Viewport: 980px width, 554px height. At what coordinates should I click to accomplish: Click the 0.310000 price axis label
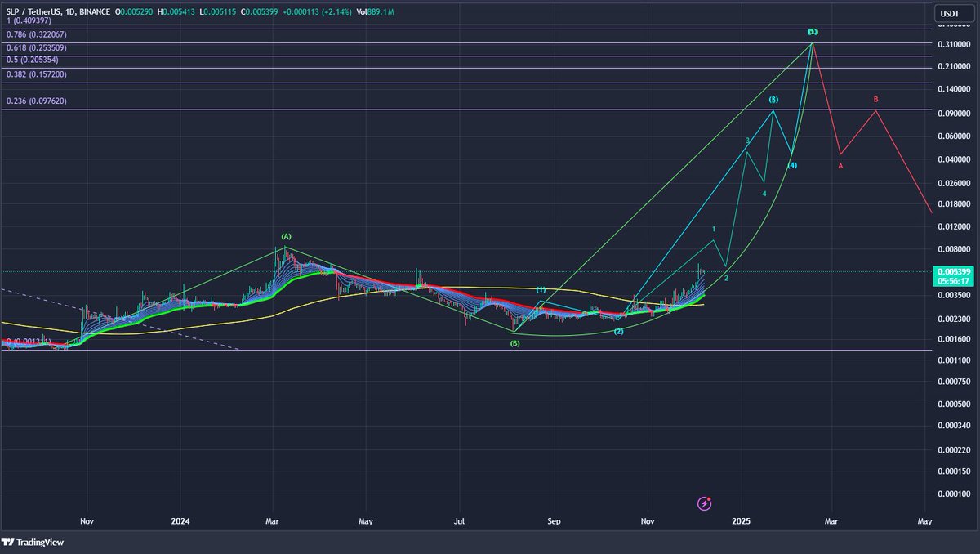click(x=953, y=44)
